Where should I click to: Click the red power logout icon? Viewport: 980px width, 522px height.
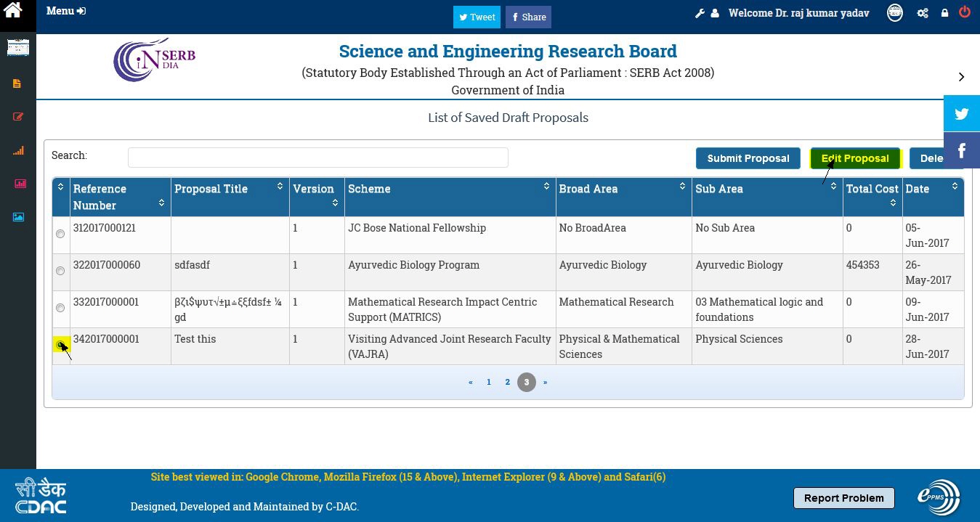pos(965,12)
